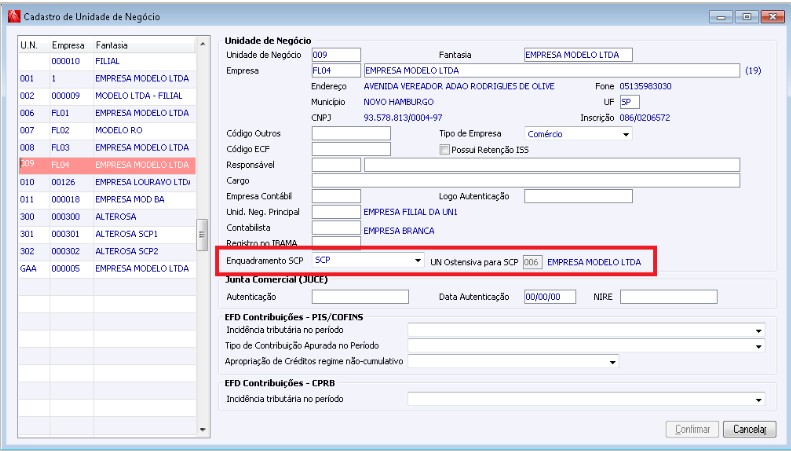Click the UN Ostensiva para SCP field
This screenshot has height=451, width=791.
click(532, 262)
